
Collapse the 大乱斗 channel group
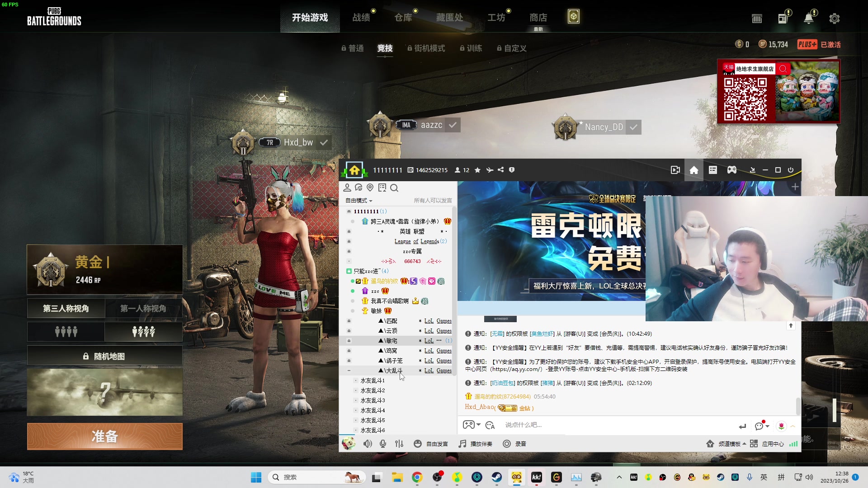click(x=349, y=371)
